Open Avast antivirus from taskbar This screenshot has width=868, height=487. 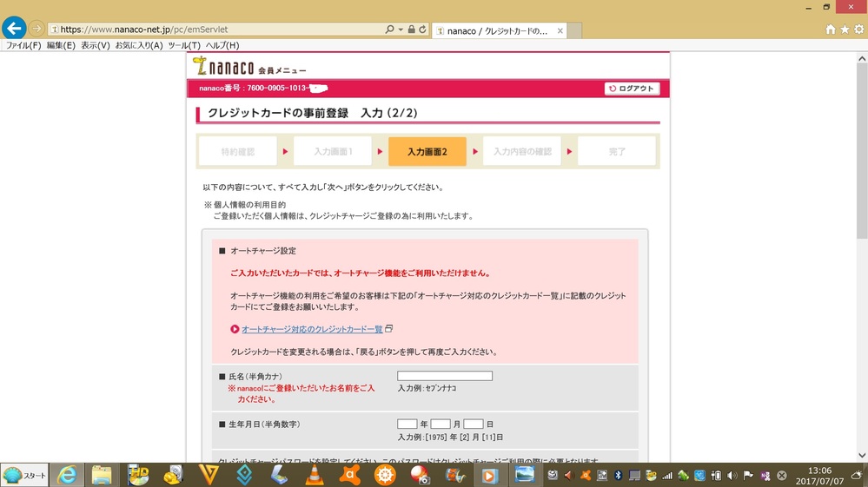pos(350,476)
